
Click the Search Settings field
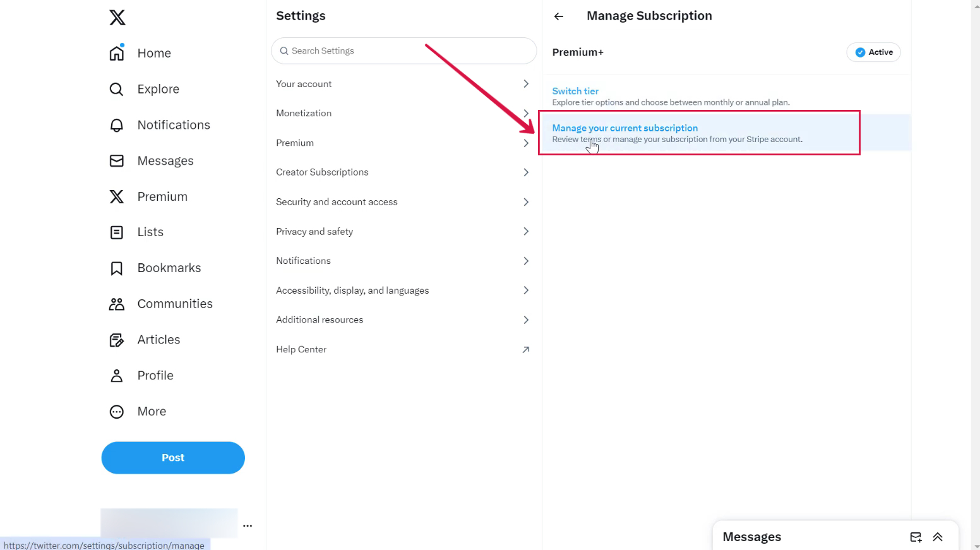click(x=404, y=51)
